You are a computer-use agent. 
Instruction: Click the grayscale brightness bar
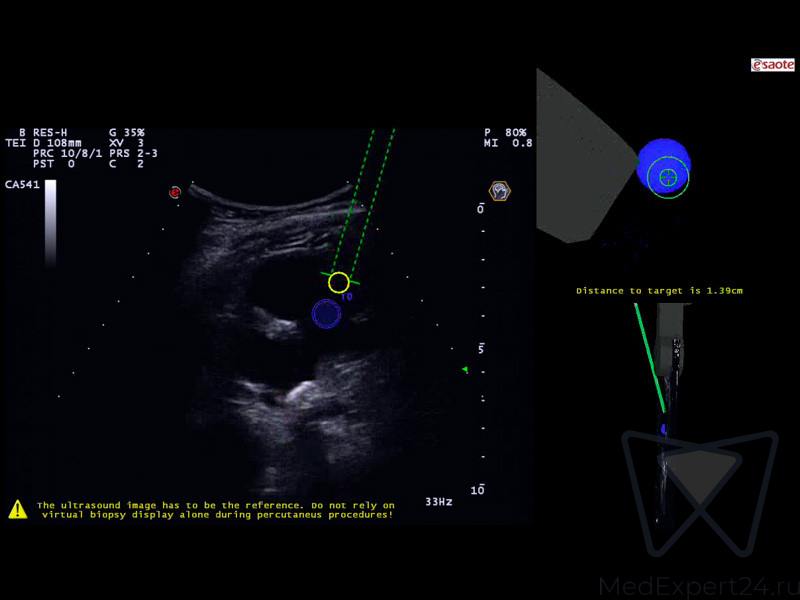tap(50, 221)
